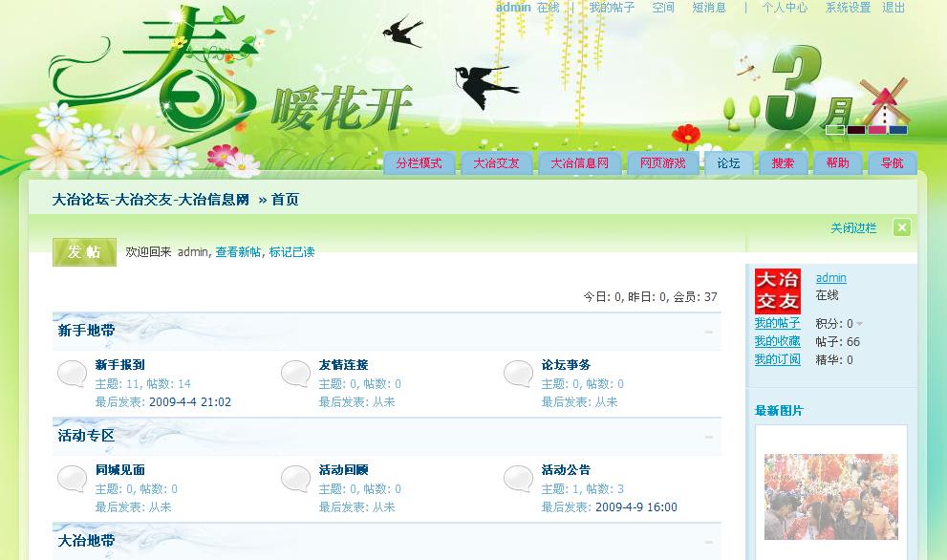Click the 关闭边栏 text link
This screenshot has width=947, height=560.
coord(853,227)
